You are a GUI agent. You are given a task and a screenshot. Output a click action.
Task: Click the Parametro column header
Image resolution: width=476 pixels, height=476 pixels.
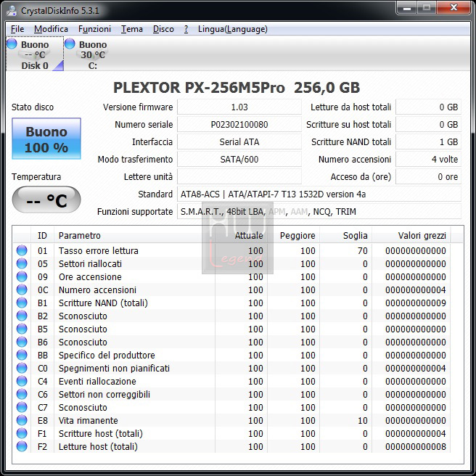[134, 236]
